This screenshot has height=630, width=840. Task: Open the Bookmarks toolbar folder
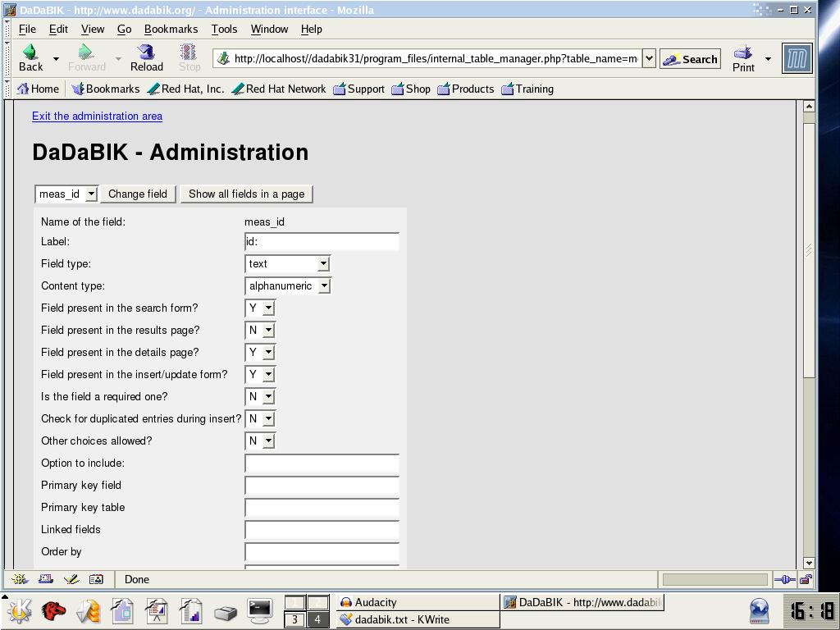(x=106, y=89)
